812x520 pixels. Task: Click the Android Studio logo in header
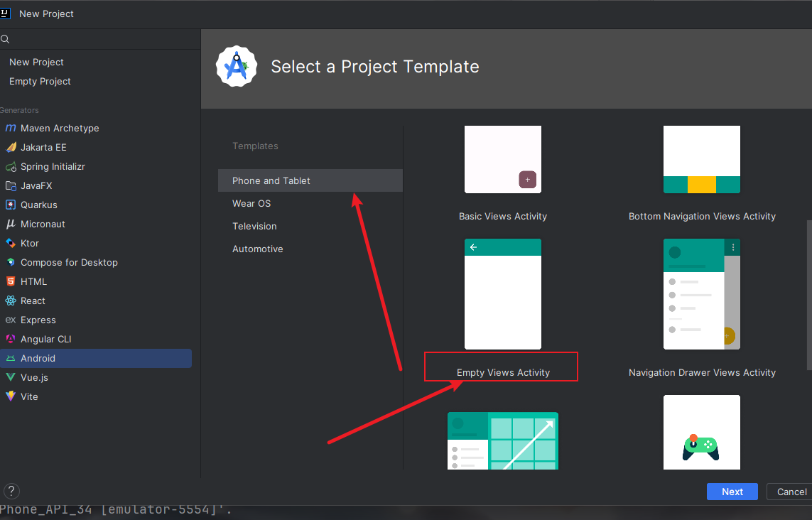[x=237, y=66]
